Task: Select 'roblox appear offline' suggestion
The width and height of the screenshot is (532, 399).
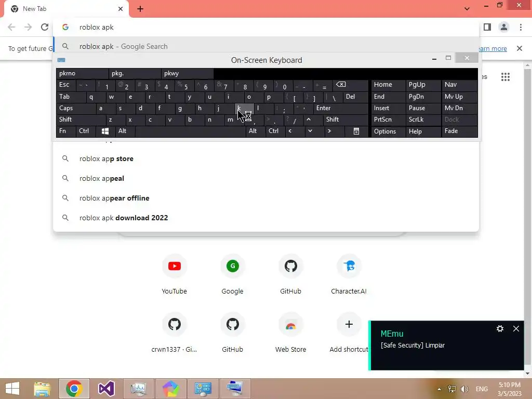Action: coord(266,198)
